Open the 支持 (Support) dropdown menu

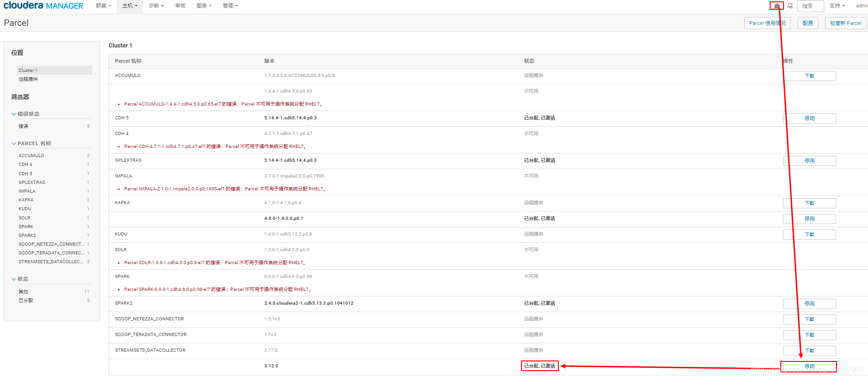(837, 6)
